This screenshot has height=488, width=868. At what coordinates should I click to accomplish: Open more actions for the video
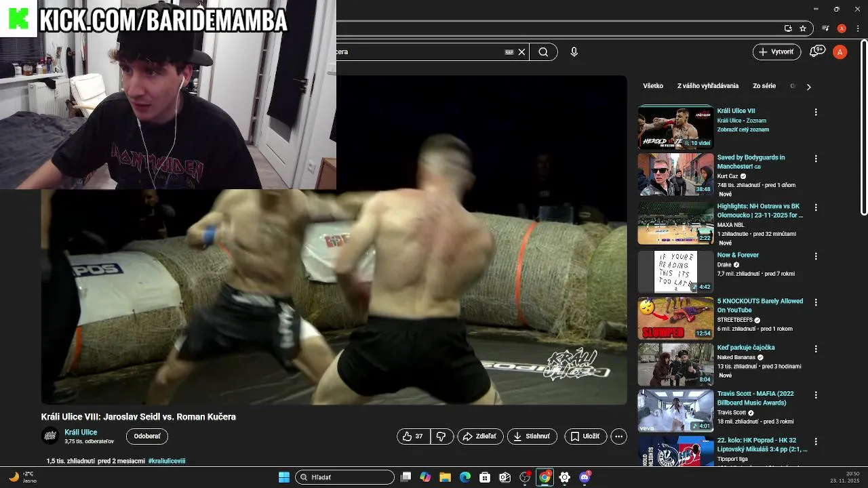pos(618,436)
